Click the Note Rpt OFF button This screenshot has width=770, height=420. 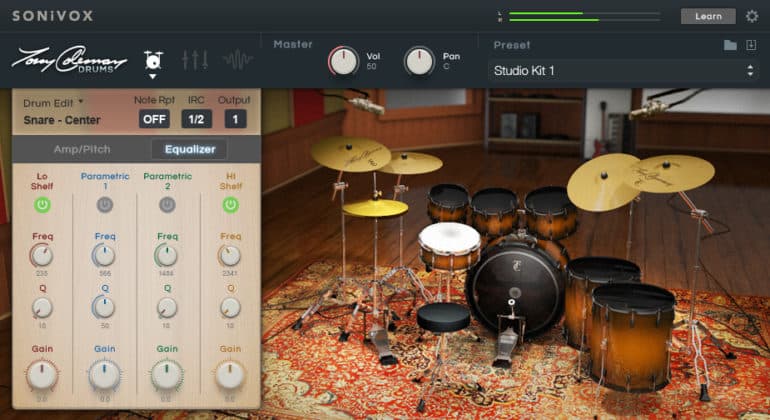pyautogui.click(x=154, y=119)
